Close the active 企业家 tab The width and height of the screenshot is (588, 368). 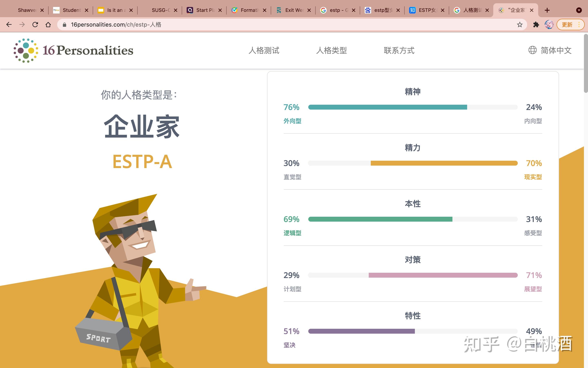point(531,10)
